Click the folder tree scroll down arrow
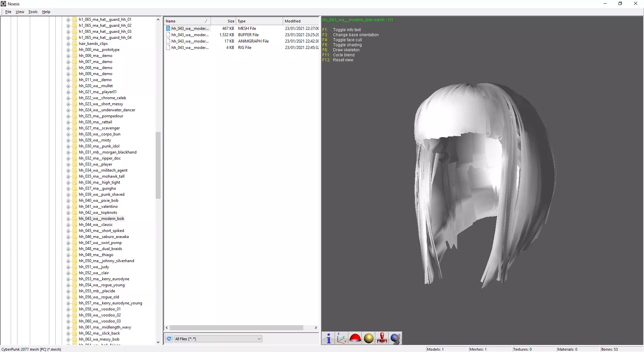644x352 pixels. (158, 342)
